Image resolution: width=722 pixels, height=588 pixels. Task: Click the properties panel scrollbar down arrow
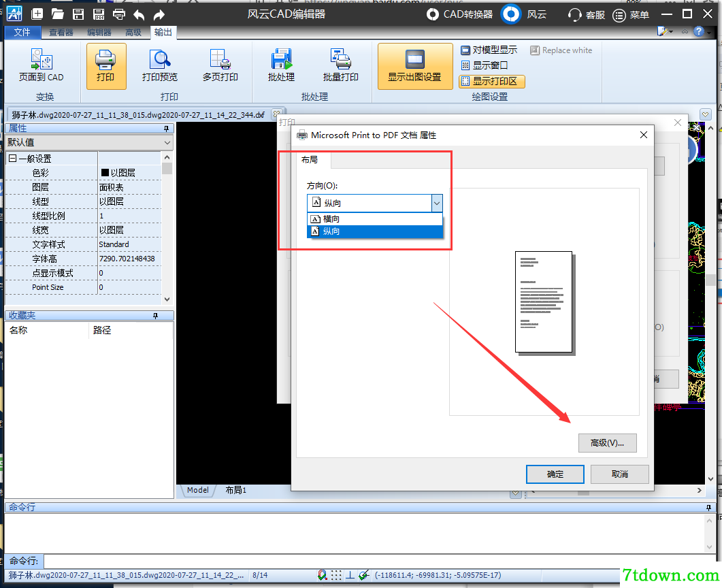(x=167, y=299)
